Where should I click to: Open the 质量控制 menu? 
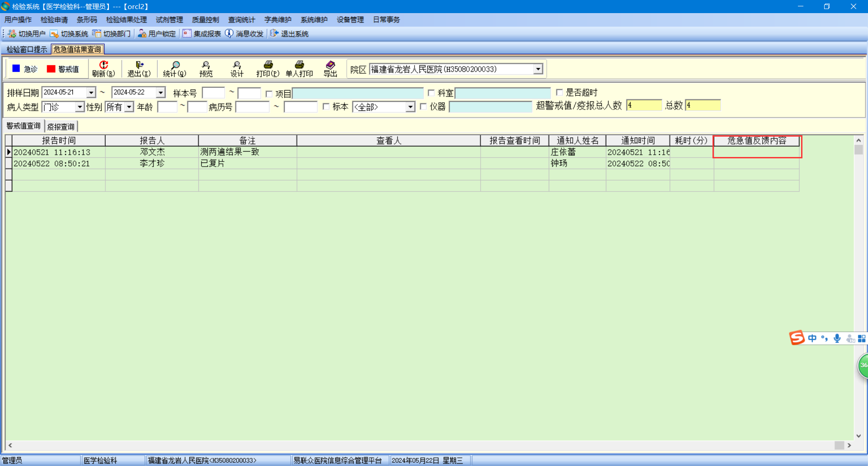point(206,20)
